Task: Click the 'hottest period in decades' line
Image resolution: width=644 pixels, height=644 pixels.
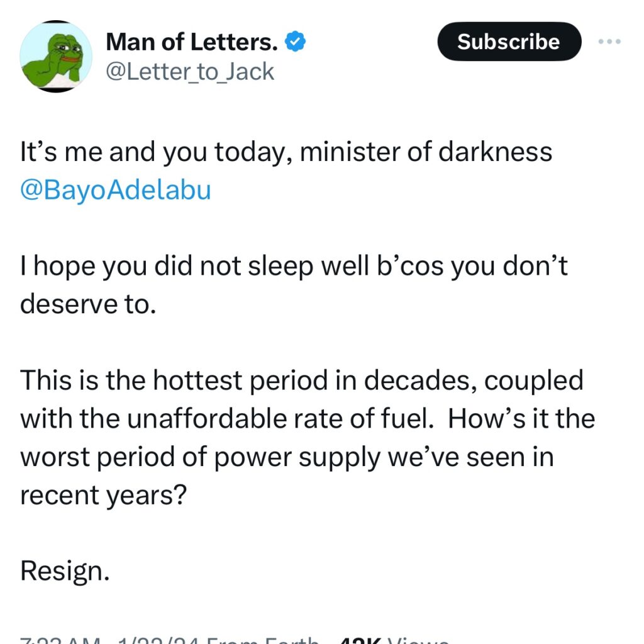Action: tap(302, 380)
